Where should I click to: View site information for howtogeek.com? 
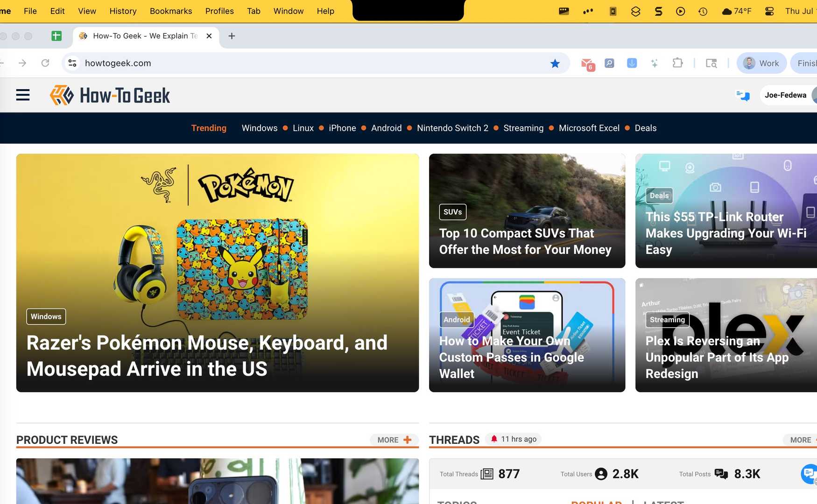(x=72, y=63)
